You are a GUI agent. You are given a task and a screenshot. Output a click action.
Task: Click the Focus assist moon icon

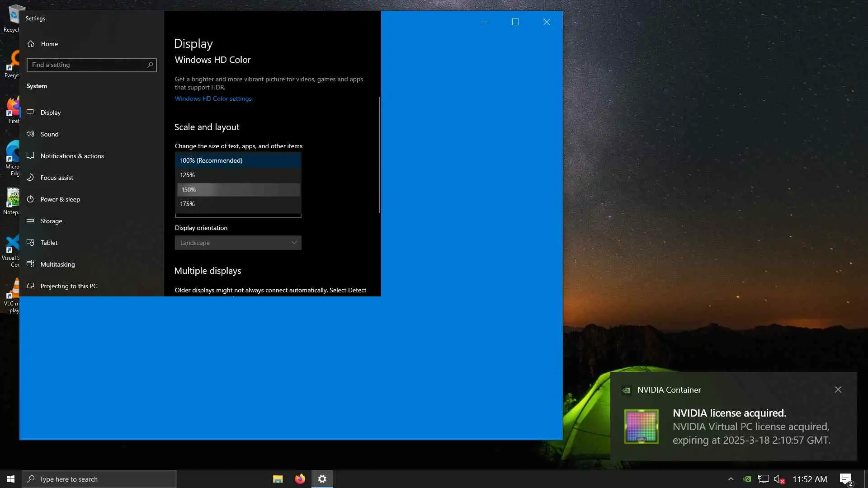30,177
